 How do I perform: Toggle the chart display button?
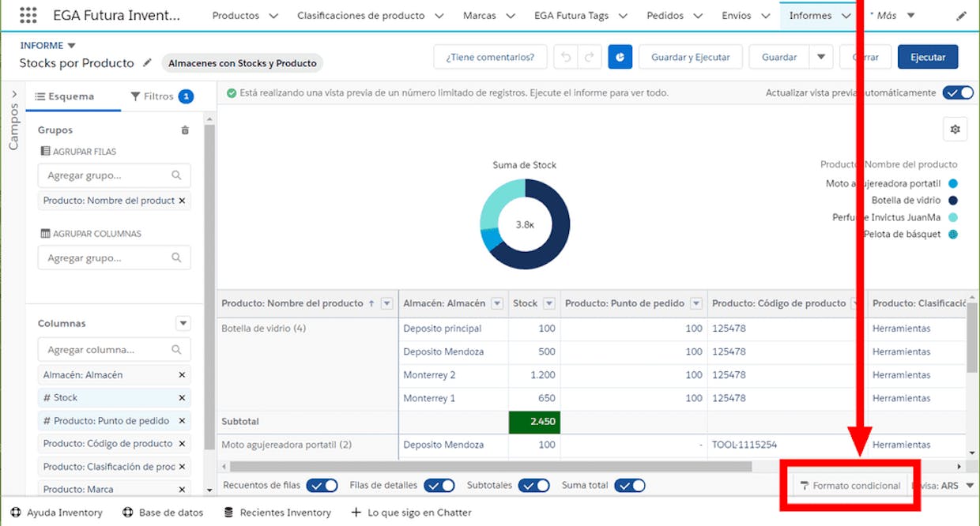pyautogui.click(x=620, y=57)
